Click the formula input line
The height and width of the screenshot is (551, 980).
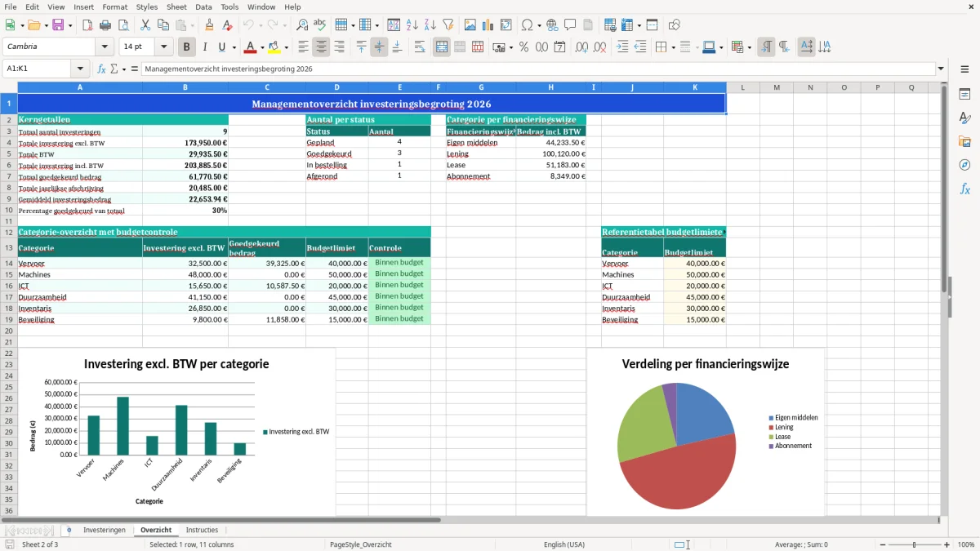(537, 69)
